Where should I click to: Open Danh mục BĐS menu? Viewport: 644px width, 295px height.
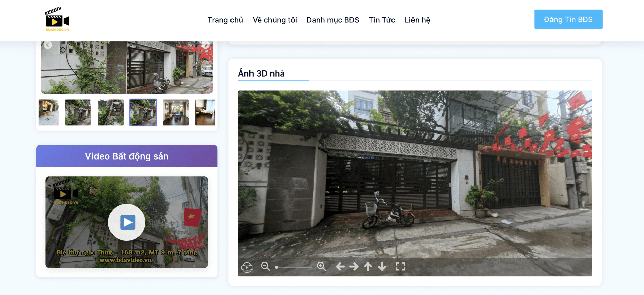click(x=333, y=20)
